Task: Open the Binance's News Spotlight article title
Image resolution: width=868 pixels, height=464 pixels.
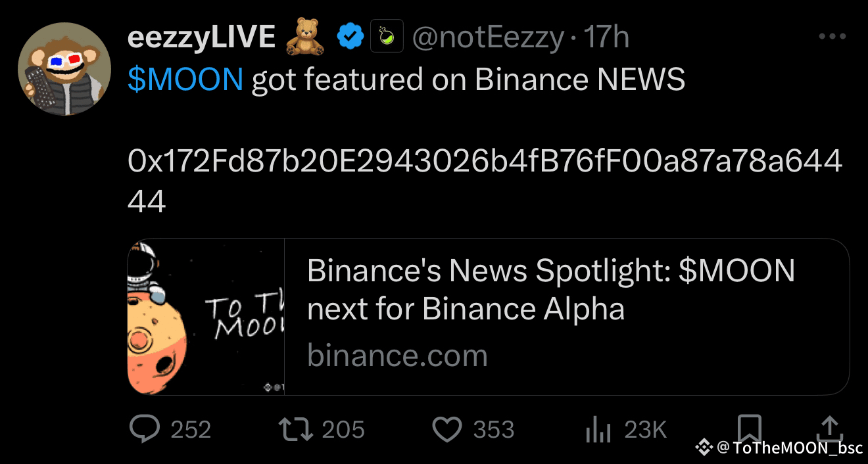Action: [x=551, y=289]
